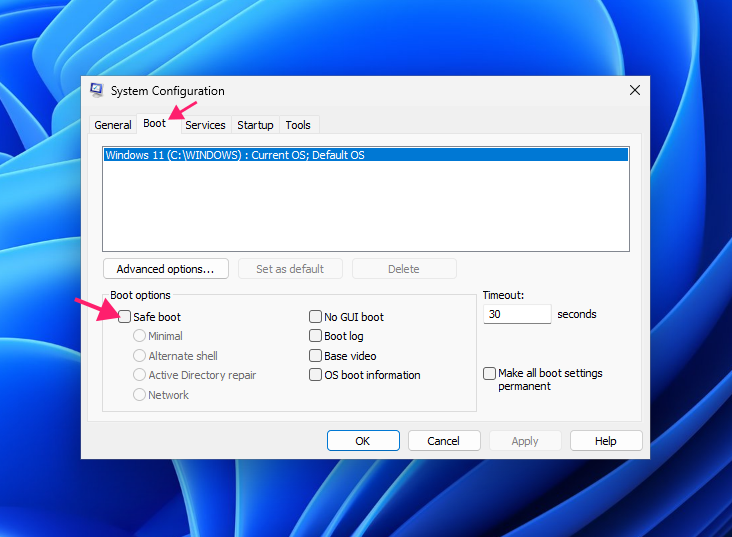Viewport: 732px width, 537px height.
Task: Enable the Safe boot checkbox
Action: click(124, 317)
